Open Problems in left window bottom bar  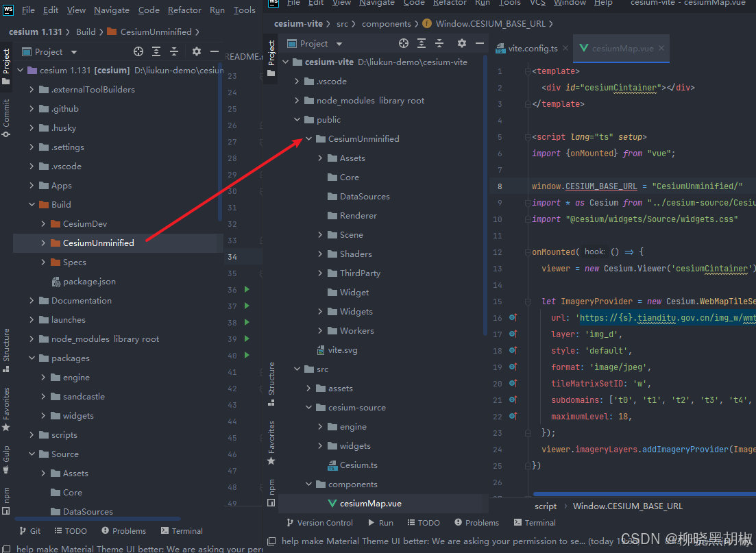tap(124, 531)
